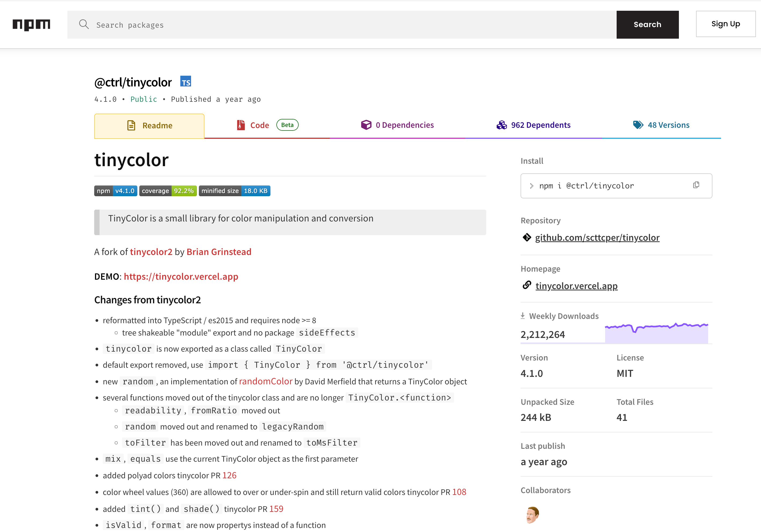Click the import { TinyColor } code snippet
Image resolution: width=761 pixels, height=532 pixels.
point(318,365)
